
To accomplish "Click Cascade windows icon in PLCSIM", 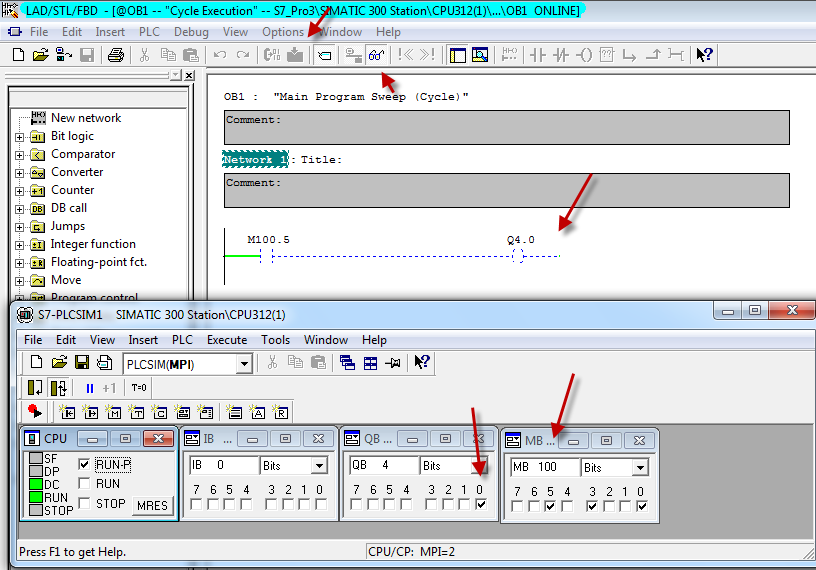I will pos(347,362).
